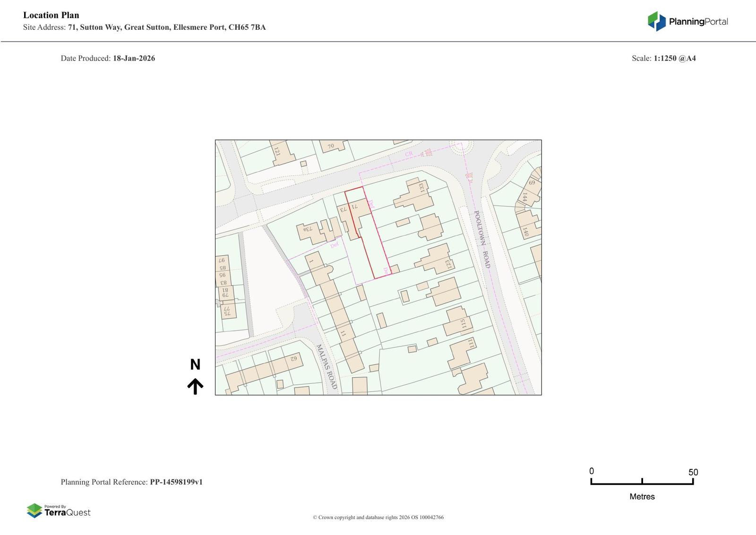This screenshot has height=535, width=756.
Task: Select building number 71 on the map
Action: click(x=355, y=207)
